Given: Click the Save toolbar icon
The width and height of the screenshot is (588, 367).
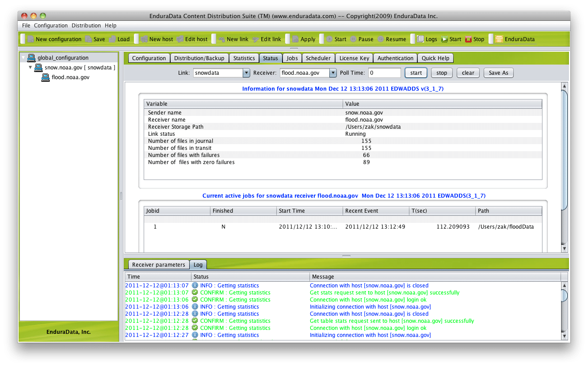Looking at the screenshot, I should click(x=88, y=39).
